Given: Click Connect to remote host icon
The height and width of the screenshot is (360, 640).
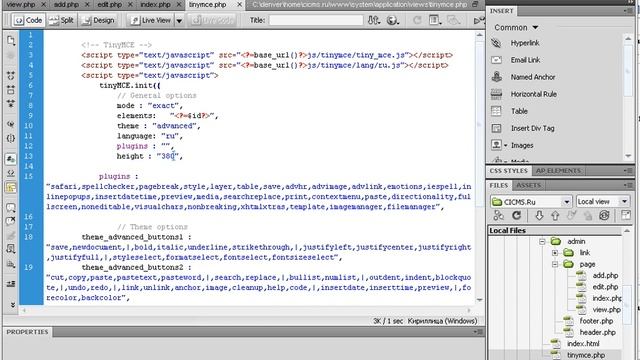Looking at the screenshot, I should pos(498,215).
